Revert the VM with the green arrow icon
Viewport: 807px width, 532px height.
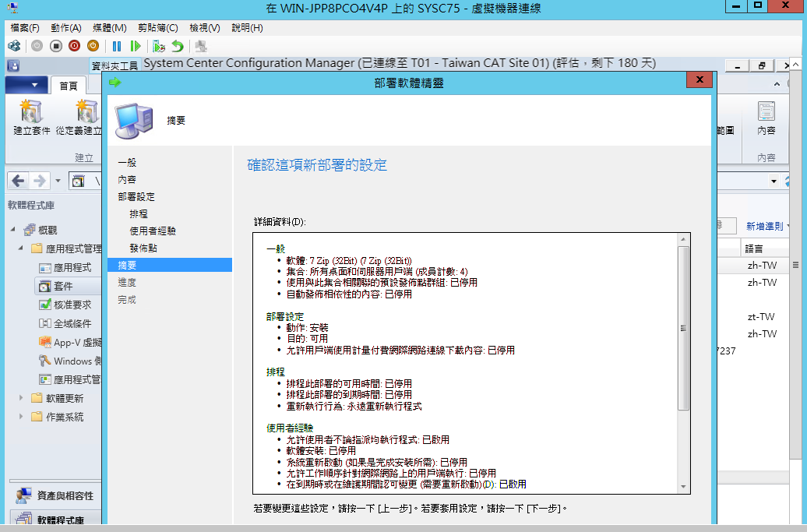[x=178, y=46]
